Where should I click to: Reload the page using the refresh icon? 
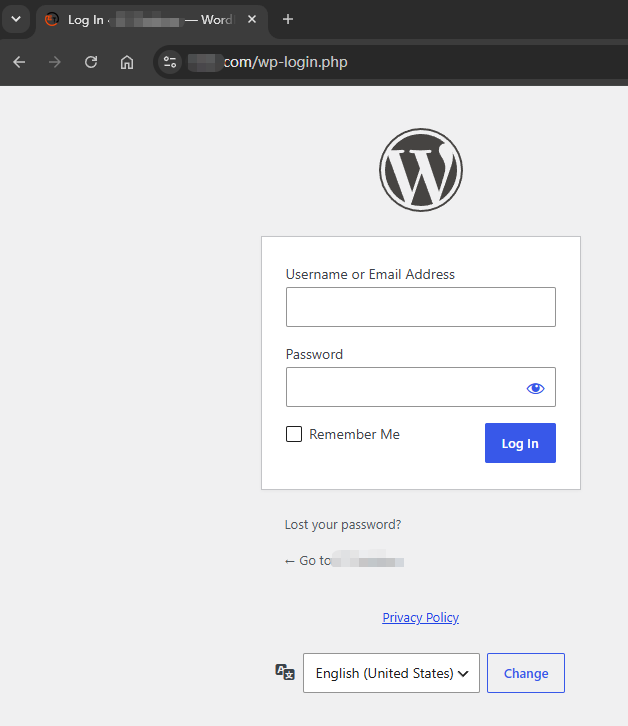tap(91, 62)
